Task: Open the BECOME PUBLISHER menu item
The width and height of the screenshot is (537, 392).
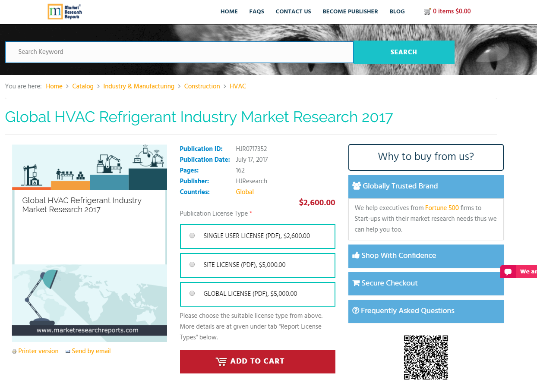Action: [x=350, y=12]
